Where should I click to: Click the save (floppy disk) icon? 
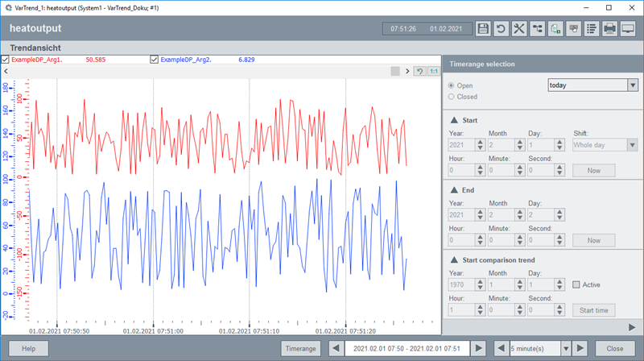(x=483, y=29)
